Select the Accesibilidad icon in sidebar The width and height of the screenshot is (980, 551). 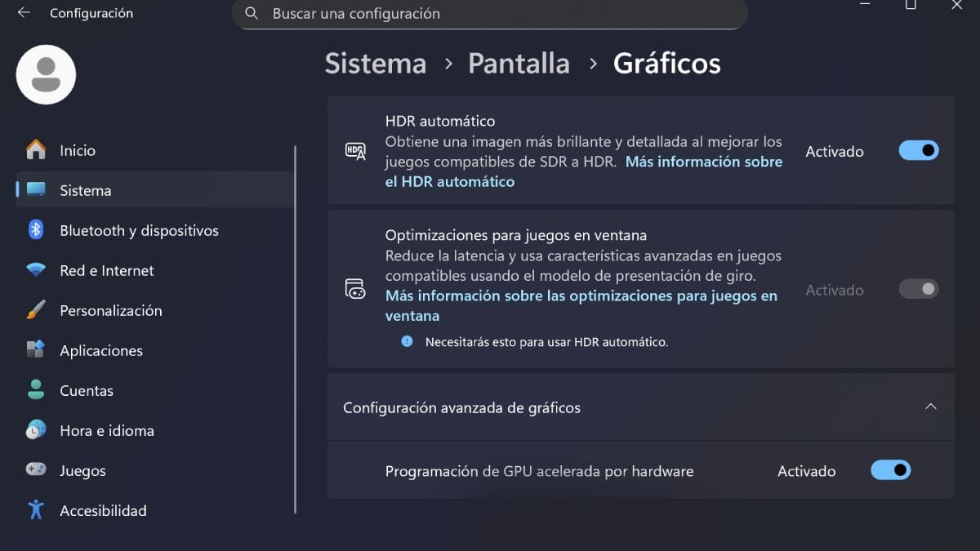pos(36,510)
